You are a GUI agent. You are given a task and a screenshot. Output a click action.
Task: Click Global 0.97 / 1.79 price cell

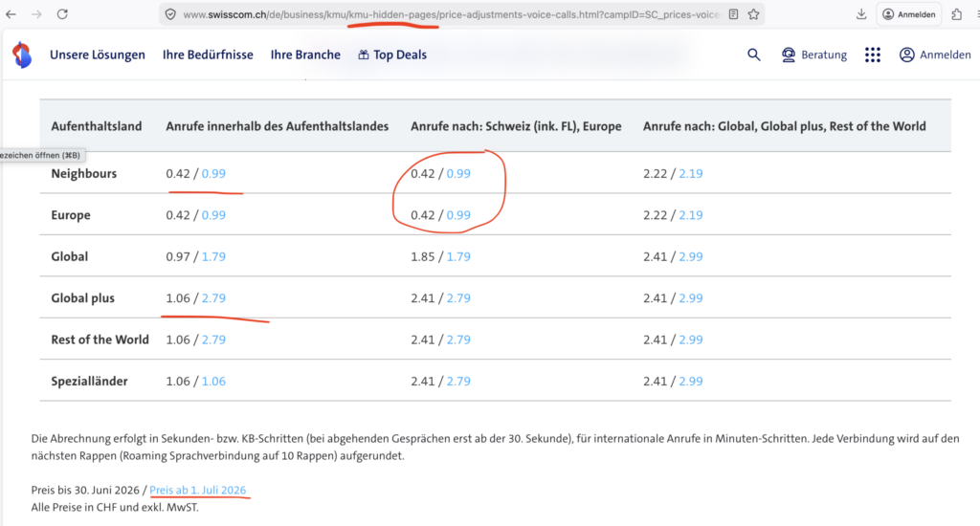click(x=195, y=256)
